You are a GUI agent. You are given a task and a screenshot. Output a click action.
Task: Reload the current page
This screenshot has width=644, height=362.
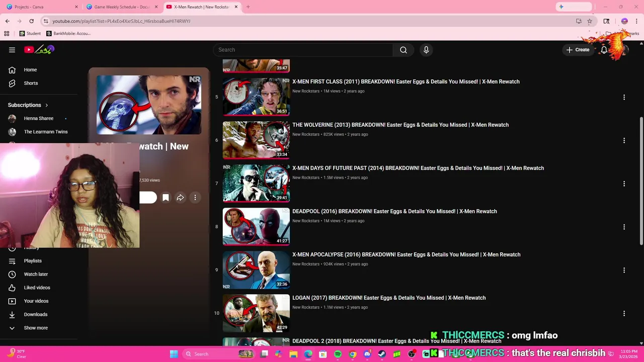point(31,21)
